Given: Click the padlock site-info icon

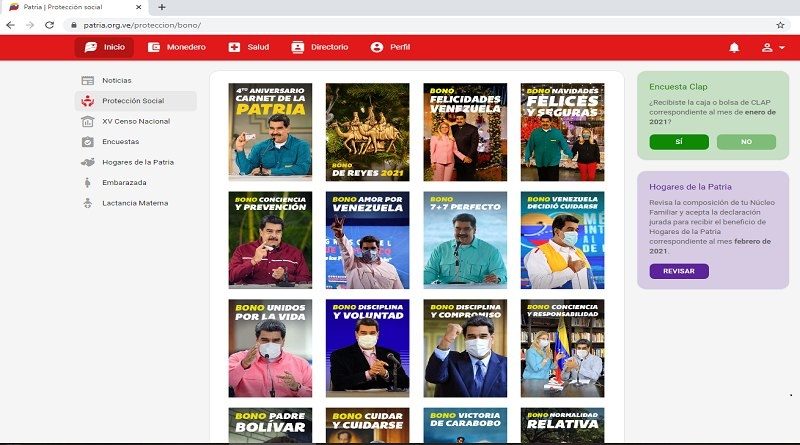Looking at the screenshot, I should click(74, 25).
